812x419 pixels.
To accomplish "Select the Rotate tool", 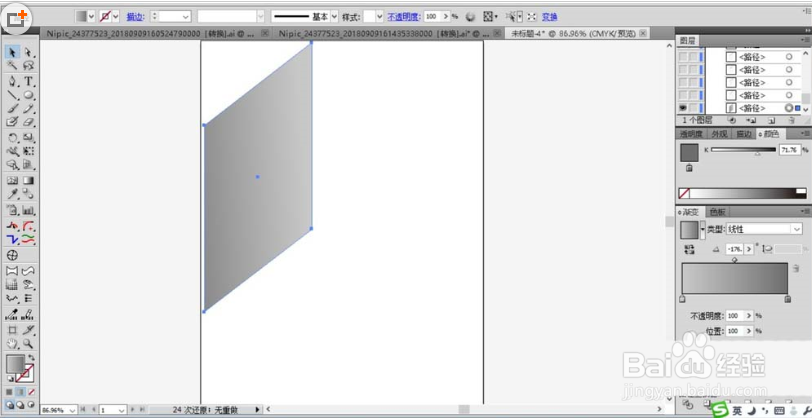I will point(12,138).
